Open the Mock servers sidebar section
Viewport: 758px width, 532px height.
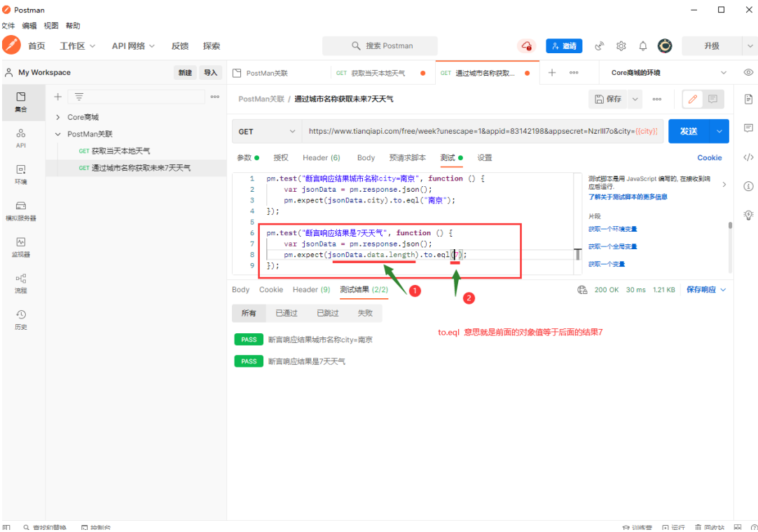click(21, 211)
